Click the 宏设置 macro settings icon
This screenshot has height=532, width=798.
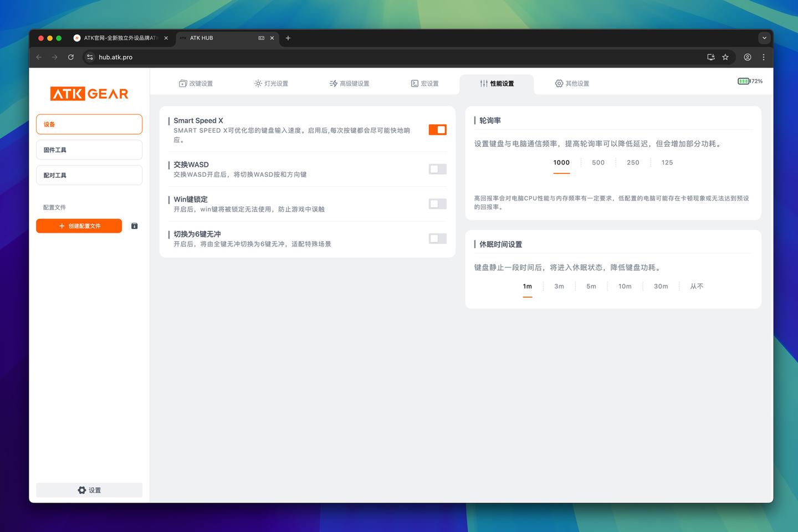pyautogui.click(x=415, y=83)
